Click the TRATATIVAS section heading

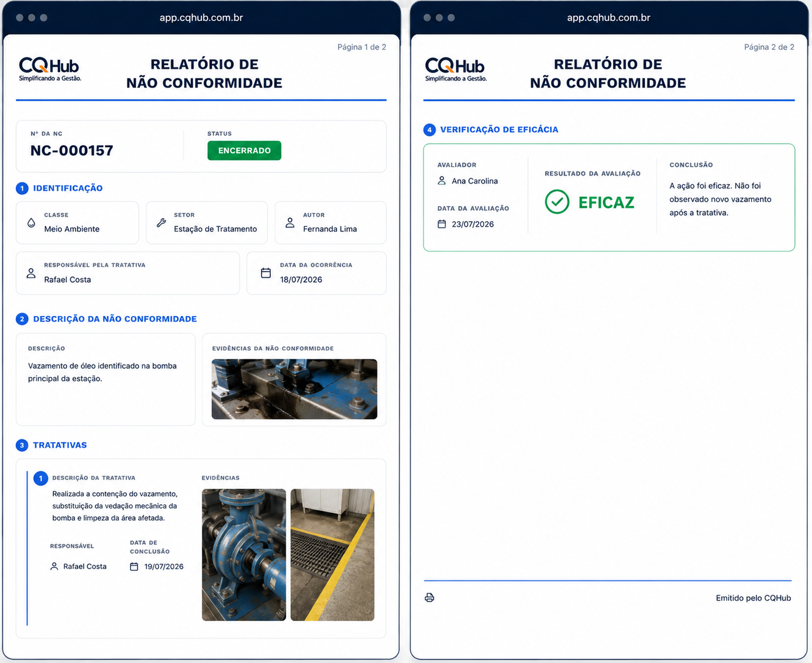point(60,445)
